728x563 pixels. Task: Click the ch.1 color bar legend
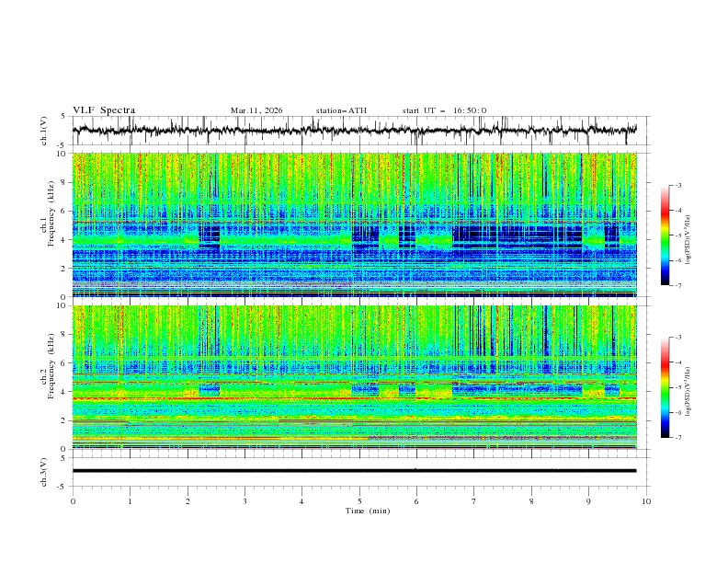(665, 235)
